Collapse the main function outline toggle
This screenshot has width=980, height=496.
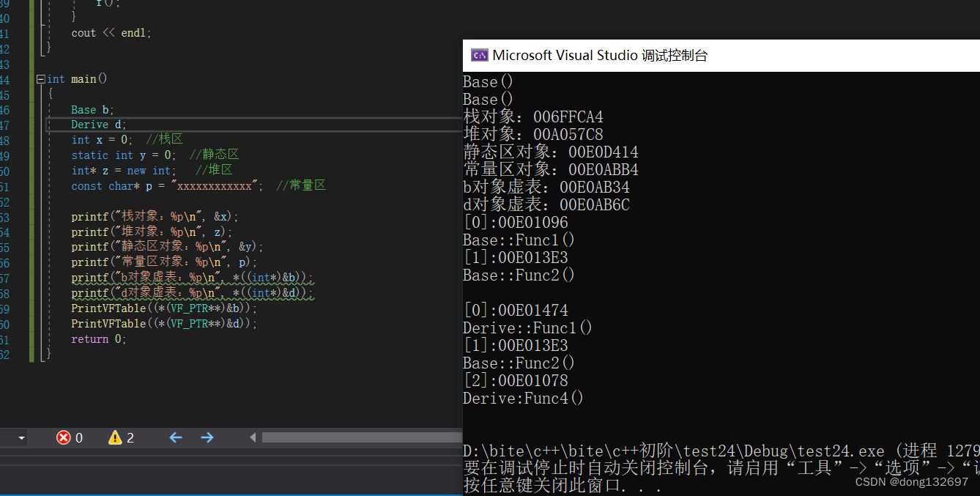click(40, 79)
